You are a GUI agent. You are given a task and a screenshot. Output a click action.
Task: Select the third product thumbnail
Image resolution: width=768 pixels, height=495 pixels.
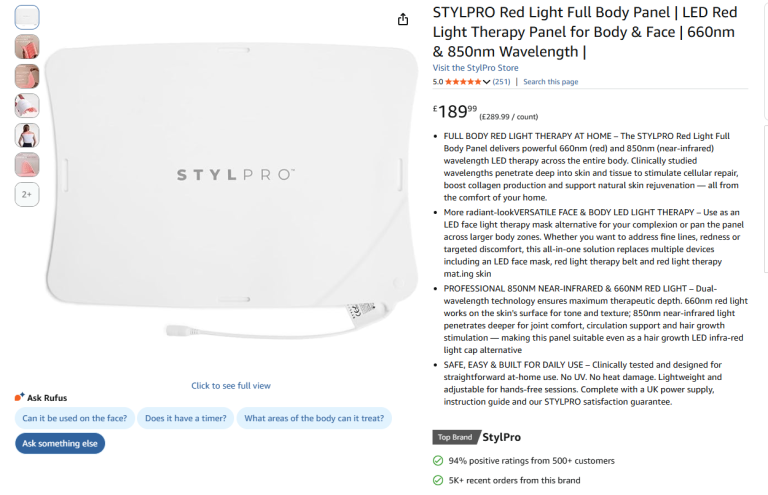[x=27, y=76]
